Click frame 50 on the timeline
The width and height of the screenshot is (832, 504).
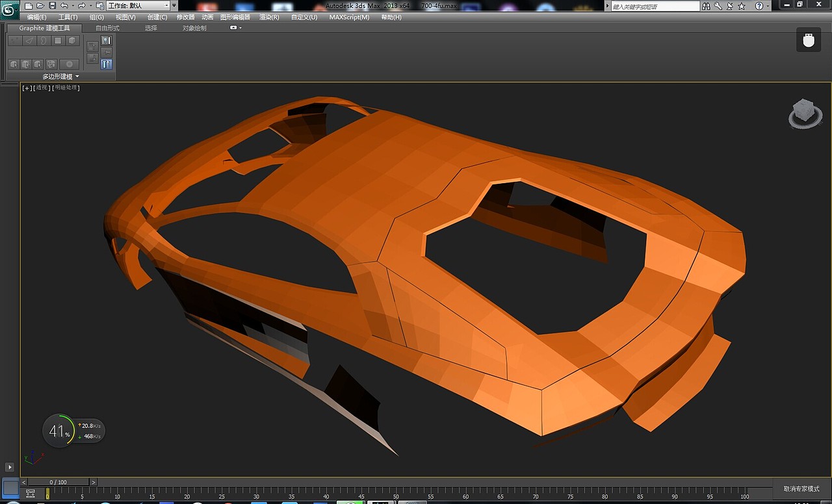pos(395,496)
